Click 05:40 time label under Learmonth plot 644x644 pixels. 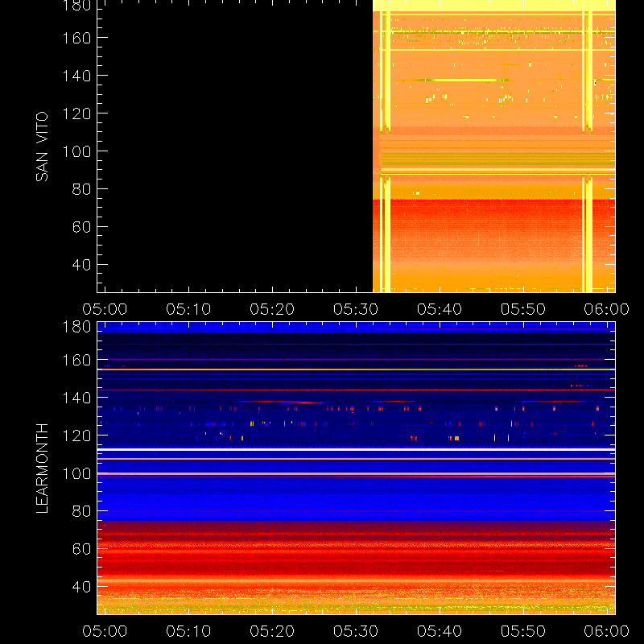440,631
